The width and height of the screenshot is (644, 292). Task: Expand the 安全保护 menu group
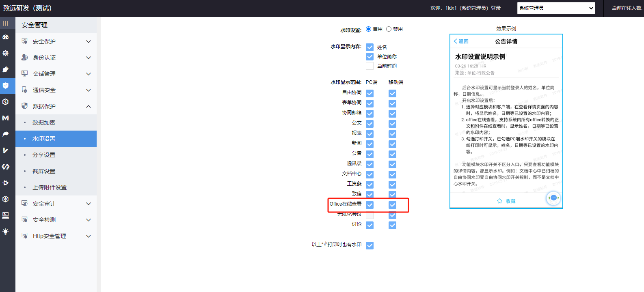coord(56,41)
